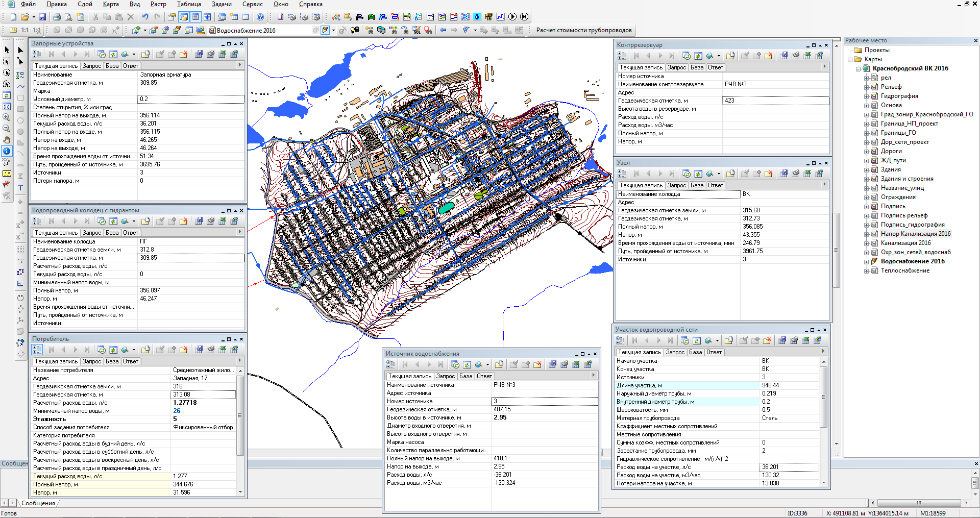Select the Text tool in drawing toolbar
The height and width of the screenshot is (518, 980).
(x=20, y=188)
